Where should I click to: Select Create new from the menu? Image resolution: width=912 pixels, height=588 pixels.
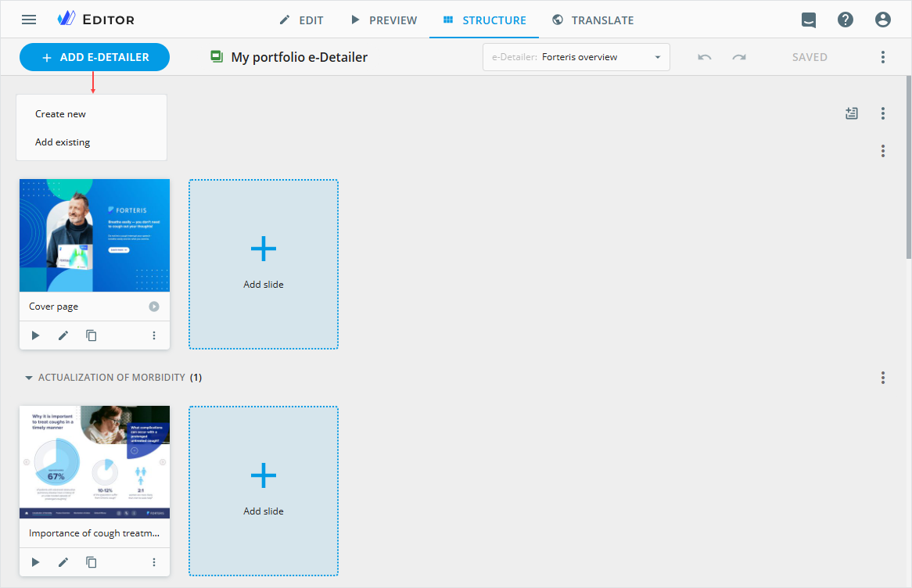click(61, 114)
